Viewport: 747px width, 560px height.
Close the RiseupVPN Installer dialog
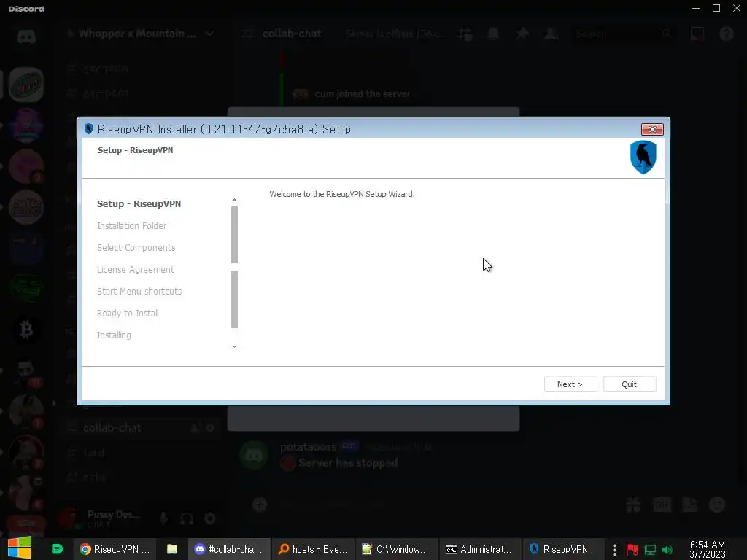point(651,130)
